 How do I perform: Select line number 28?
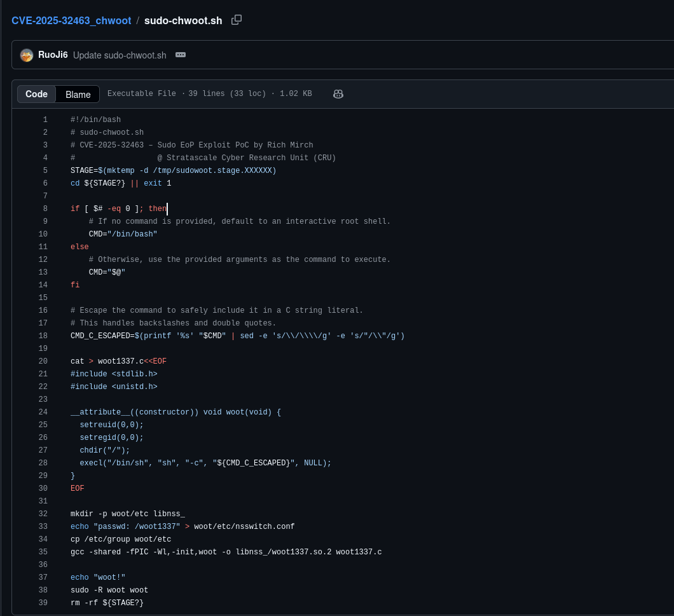(x=43, y=463)
